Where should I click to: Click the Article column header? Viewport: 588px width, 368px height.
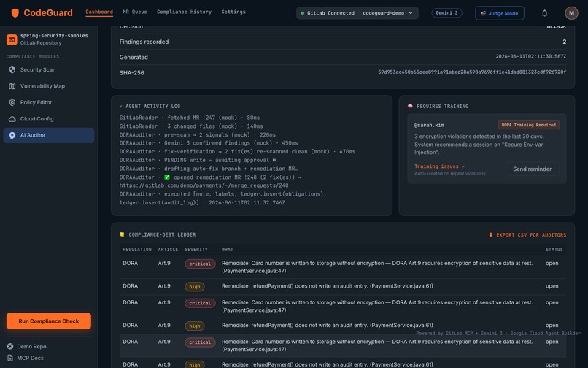point(168,249)
